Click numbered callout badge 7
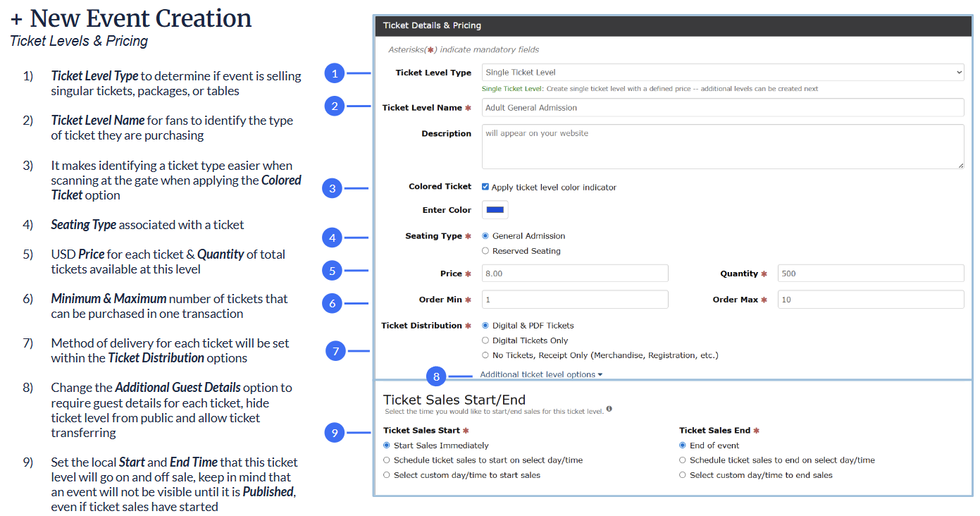980x516 pixels. click(335, 350)
